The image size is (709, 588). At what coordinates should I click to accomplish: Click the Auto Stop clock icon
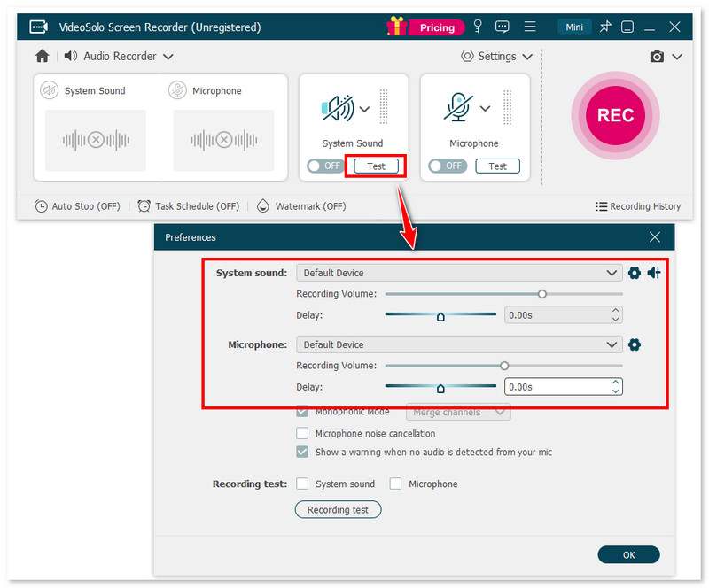(x=41, y=206)
